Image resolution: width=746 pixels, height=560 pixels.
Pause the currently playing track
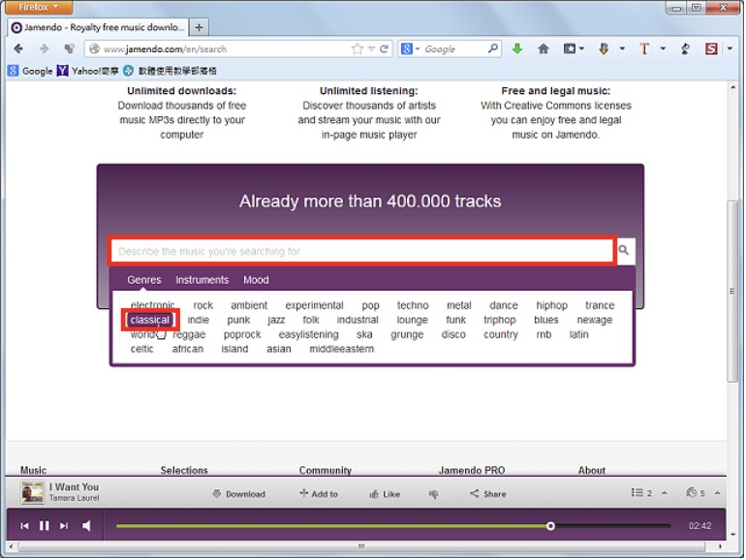pos(45,526)
